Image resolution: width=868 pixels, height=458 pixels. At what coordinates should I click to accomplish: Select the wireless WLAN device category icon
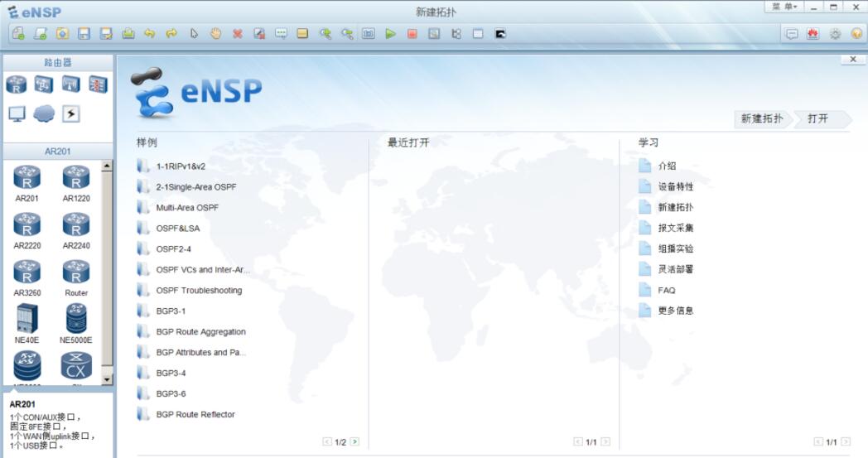tap(71, 84)
